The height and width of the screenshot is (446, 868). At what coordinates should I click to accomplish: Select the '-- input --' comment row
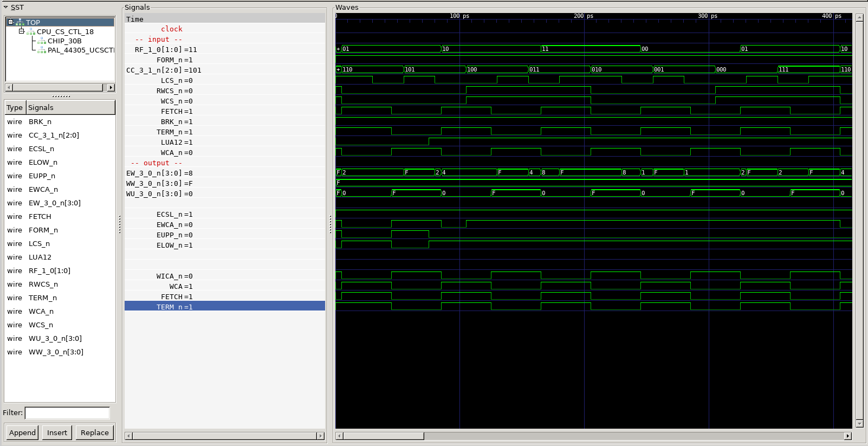(x=225, y=40)
